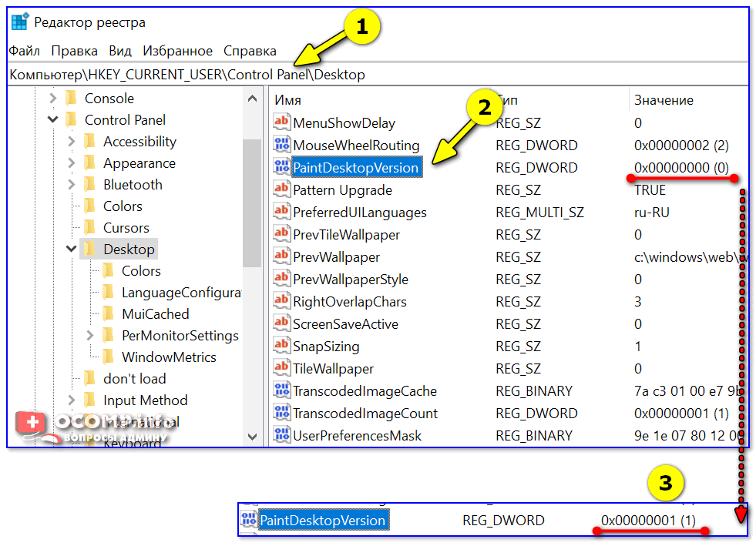Expand the PerMonitorSettings key chevron
This screenshot has height=546, width=756.
89,336
